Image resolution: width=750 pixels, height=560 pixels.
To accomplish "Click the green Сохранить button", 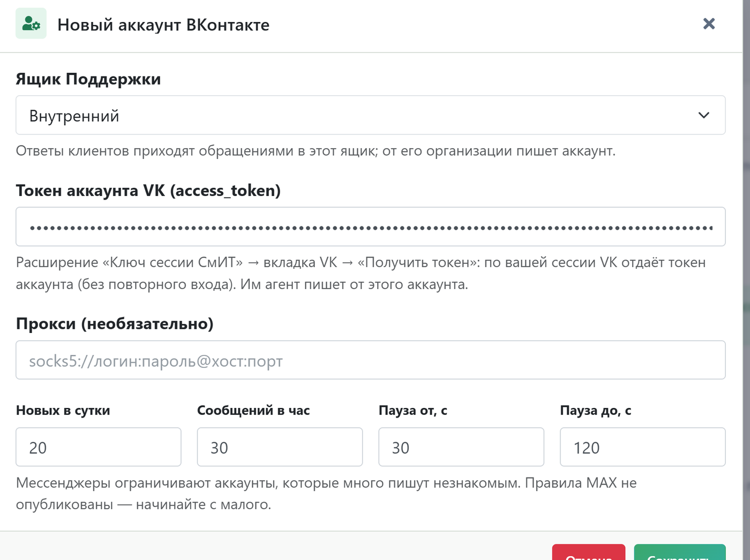I will (x=680, y=553).
